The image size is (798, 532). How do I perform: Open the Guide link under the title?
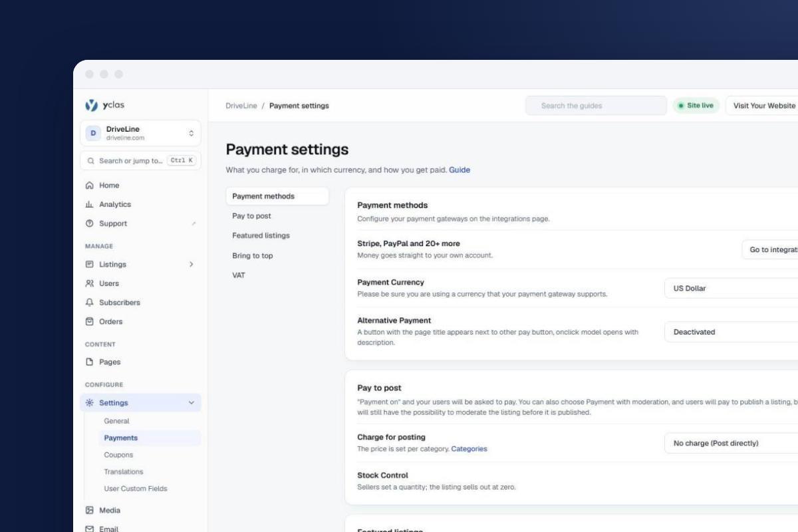click(x=460, y=170)
